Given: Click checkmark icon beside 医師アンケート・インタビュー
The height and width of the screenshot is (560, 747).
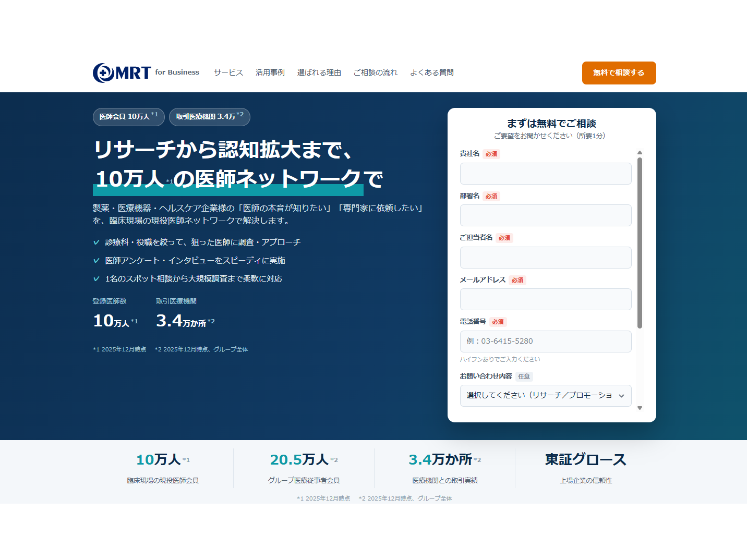Looking at the screenshot, I should (x=96, y=261).
